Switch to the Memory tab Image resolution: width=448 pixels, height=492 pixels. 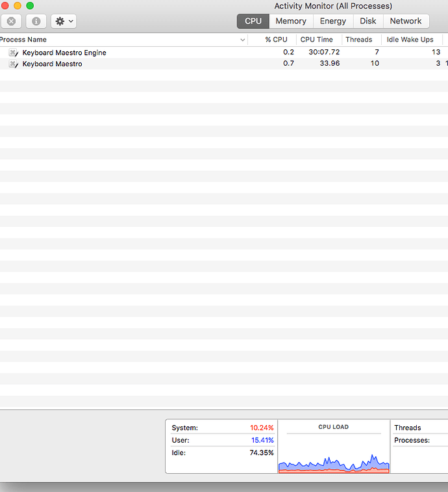(x=291, y=21)
